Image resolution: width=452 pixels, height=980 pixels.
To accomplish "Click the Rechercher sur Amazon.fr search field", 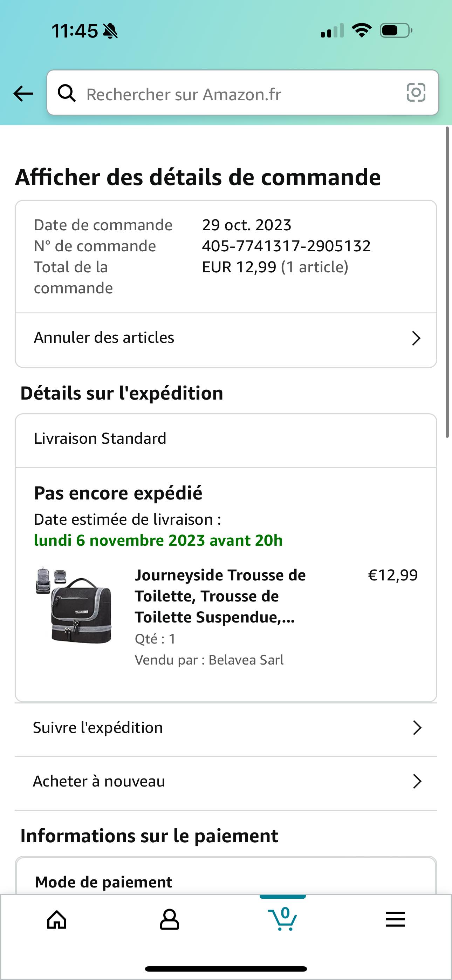I will (x=236, y=94).
